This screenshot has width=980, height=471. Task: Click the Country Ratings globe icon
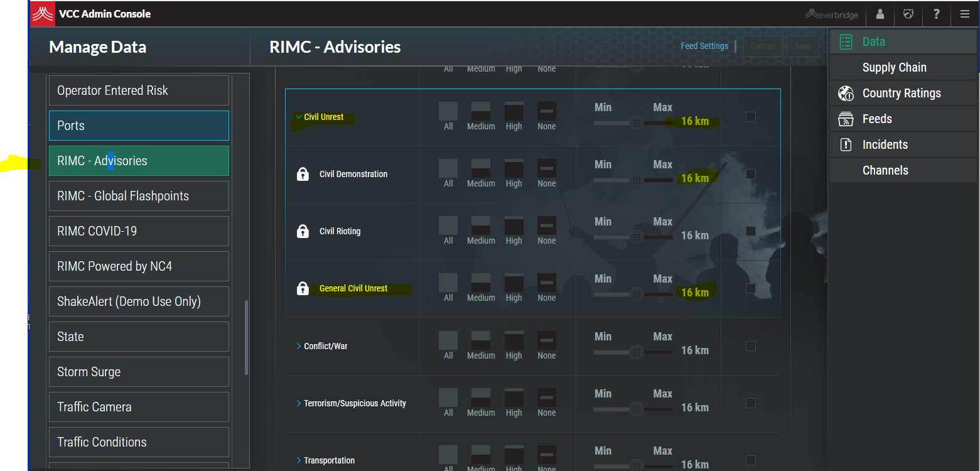(x=846, y=94)
